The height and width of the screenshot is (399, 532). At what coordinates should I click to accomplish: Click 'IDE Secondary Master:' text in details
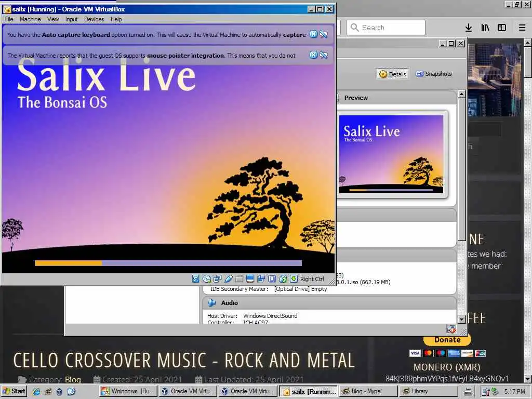[239, 289]
